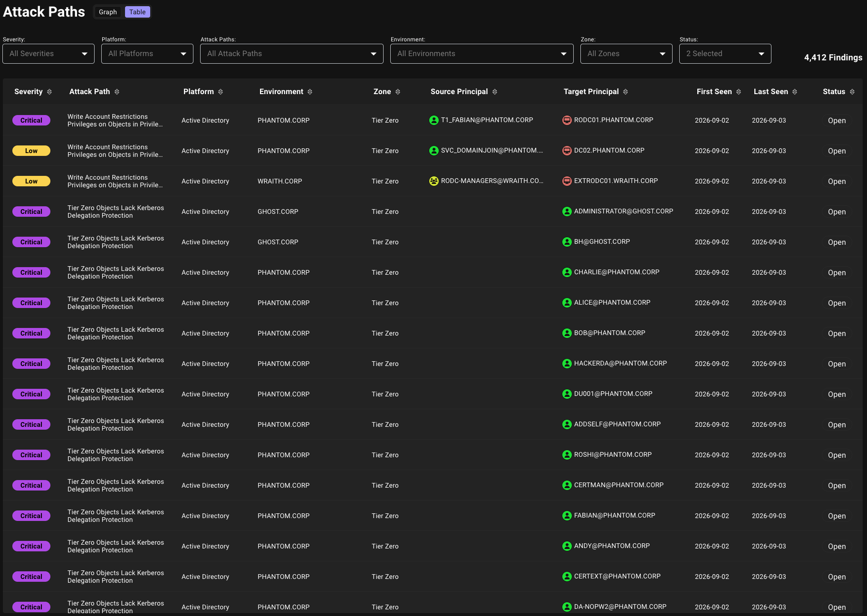The image size is (867, 616).
Task: Click user icon beside ADMINISTRATOR@GHOST.CORP
Action: point(567,212)
